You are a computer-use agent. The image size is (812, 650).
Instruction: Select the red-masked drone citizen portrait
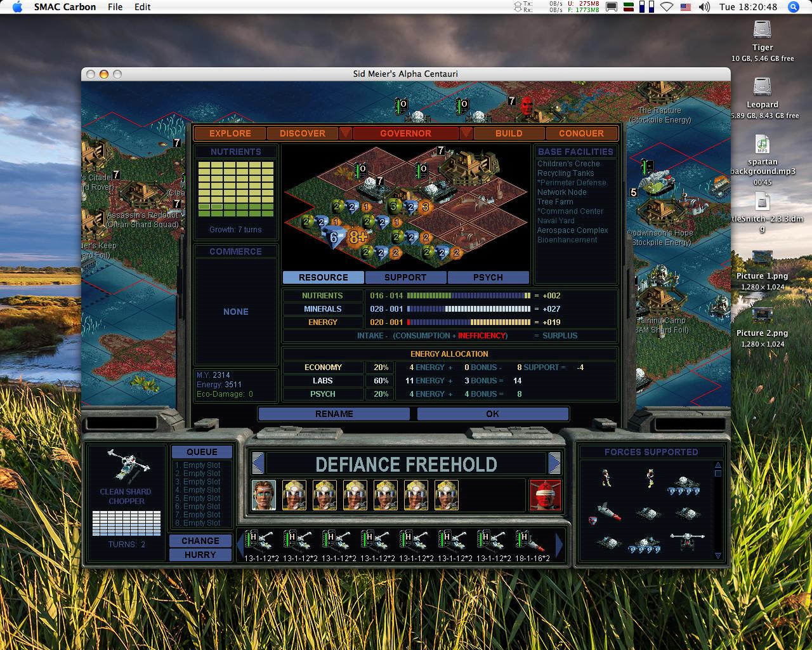(x=545, y=495)
